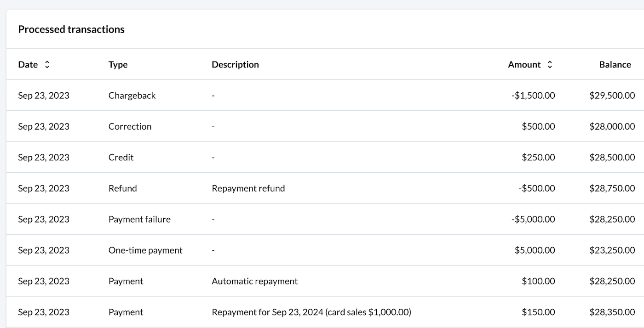
Task: Click the Repayment refund description
Action: [248, 188]
